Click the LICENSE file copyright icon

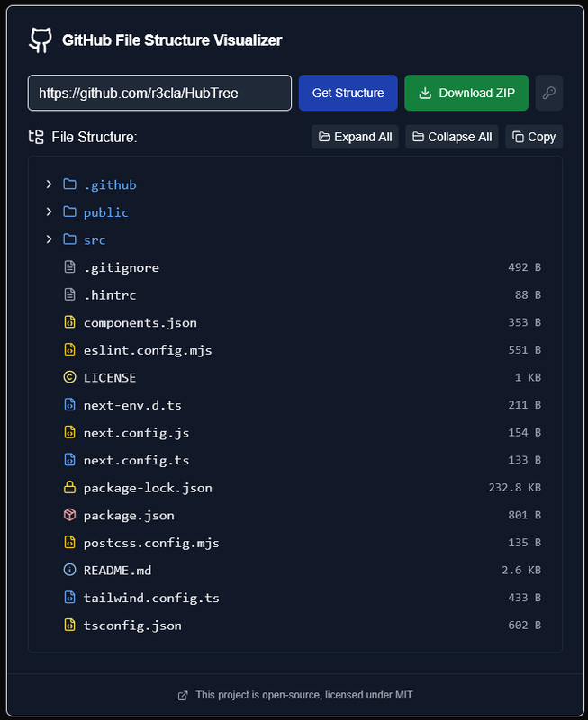tap(69, 377)
